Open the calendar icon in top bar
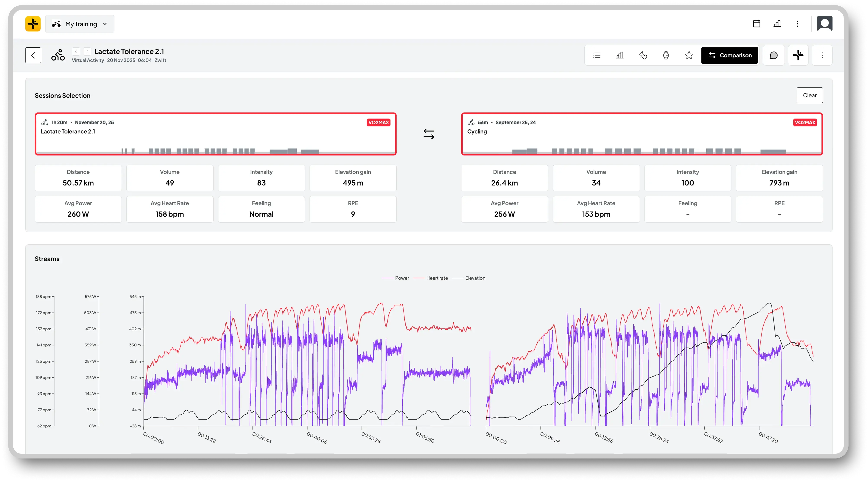This screenshot has height=481, width=868. (x=756, y=24)
